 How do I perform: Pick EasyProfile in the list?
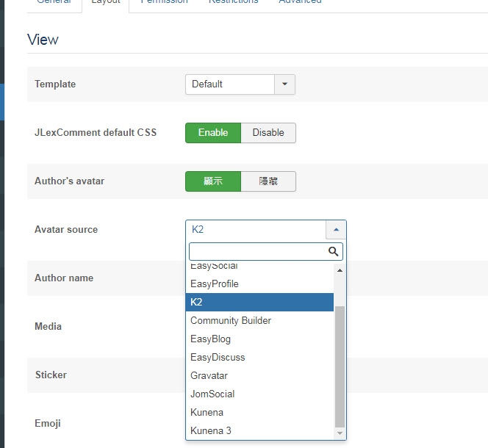(x=215, y=283)
